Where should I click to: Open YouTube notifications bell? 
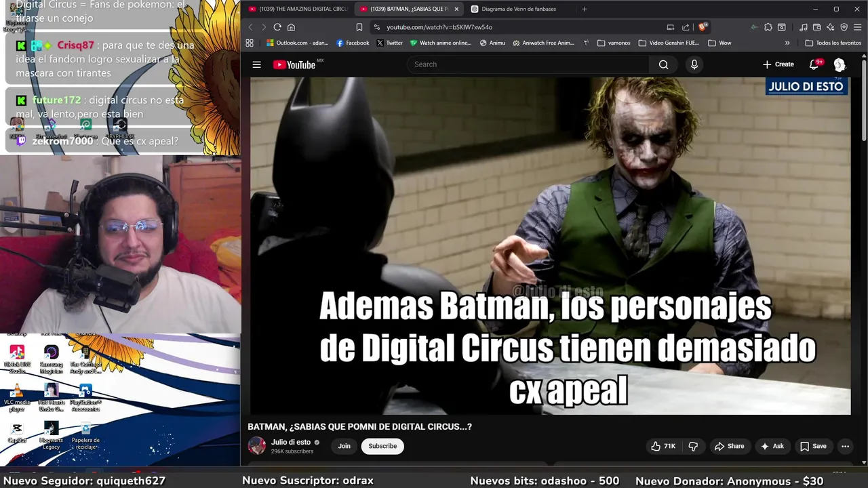tap(814, 64)
